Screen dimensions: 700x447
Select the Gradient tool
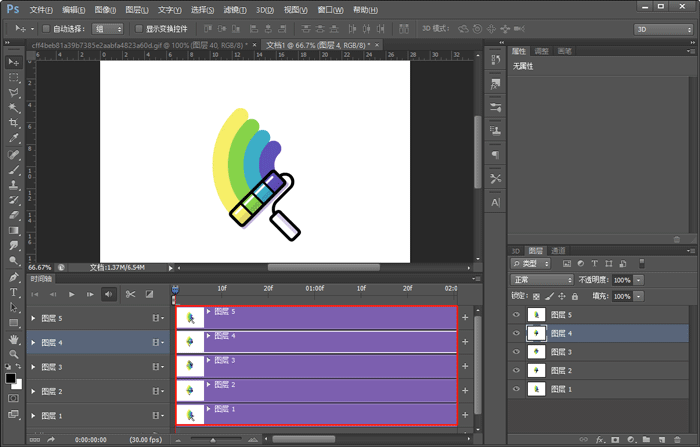pyautogui.click(x=13, y=230)
